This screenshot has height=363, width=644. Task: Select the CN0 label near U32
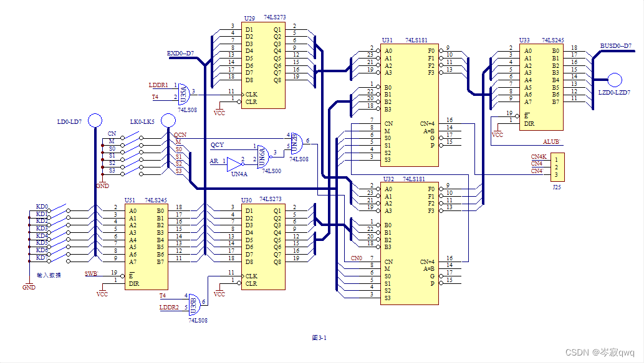pyautogui.click(x=357, y=258)
